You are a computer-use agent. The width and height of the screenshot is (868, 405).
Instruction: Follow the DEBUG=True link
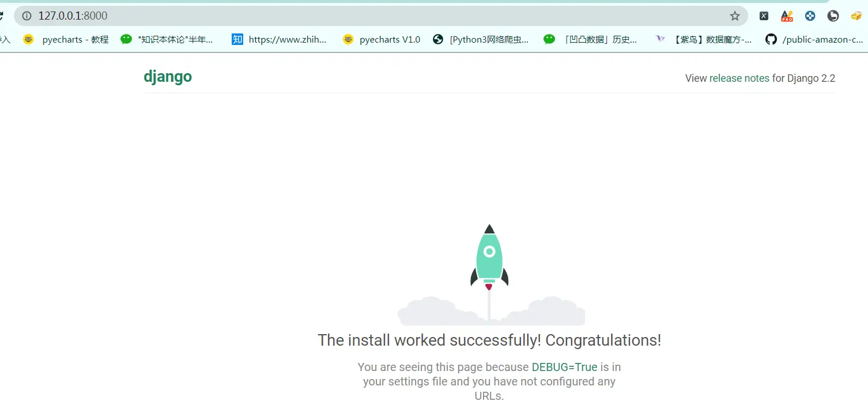[564, 367]
